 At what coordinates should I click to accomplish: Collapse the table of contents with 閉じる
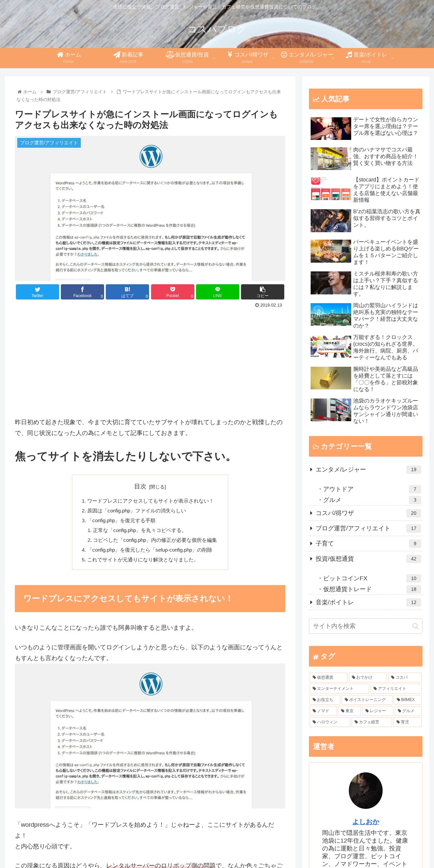coord(158,487)
